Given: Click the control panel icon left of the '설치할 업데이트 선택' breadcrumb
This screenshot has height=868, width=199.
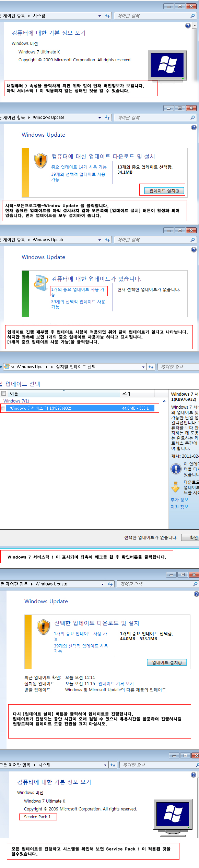Looking at the screenshot, I should coord(7,367).
